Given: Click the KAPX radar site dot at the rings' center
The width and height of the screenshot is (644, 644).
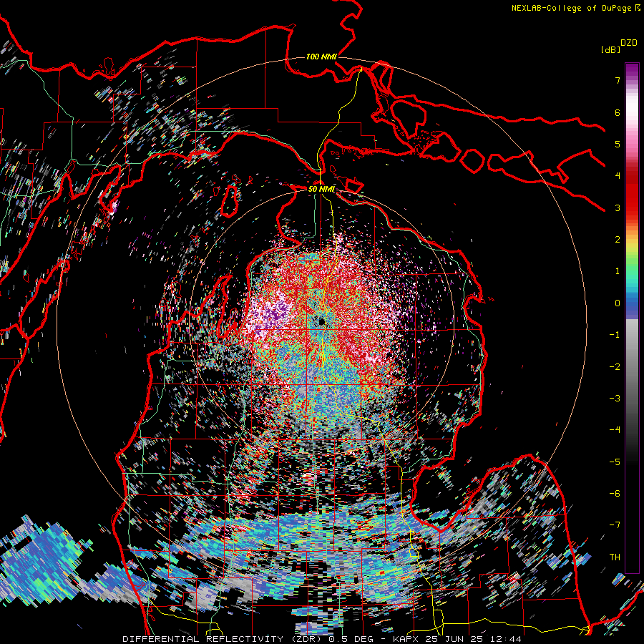Looking at the screenshot, I should (321, 321).
